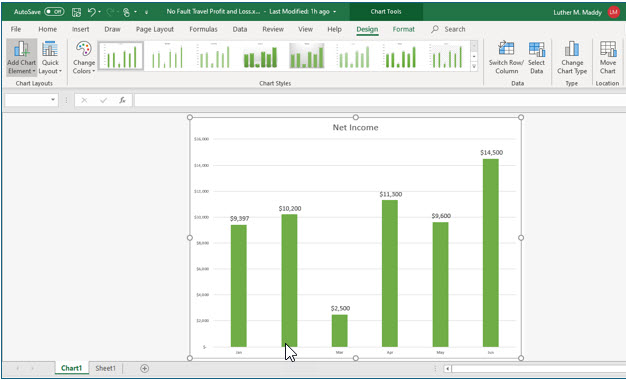Screen dimensions: 626x380
Task: Click chart styles gallery down arrow
Action: click(x=474, y=56)
